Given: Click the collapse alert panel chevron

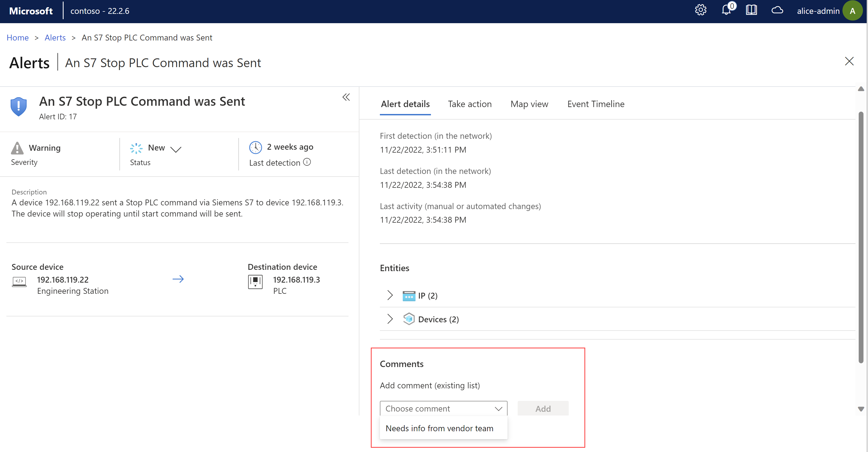Looking at the screenshot, I should click(x=344, y=97).
